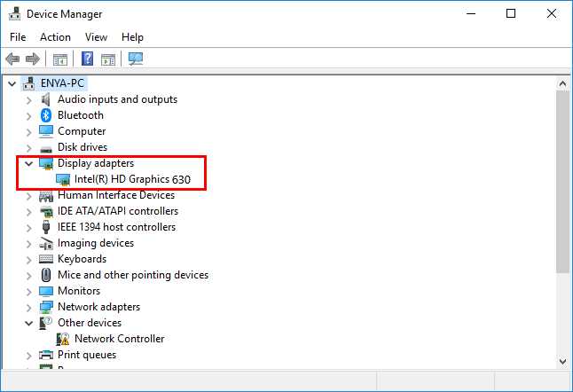Click the Other devices question icon

pyautogui.click(x=45, y=323)
